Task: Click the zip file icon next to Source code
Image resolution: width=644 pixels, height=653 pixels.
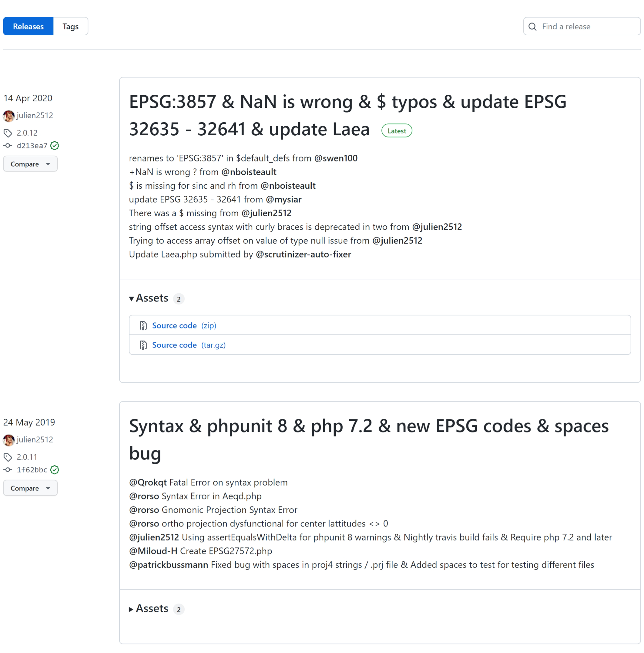Action: click(x=143, y=325)
